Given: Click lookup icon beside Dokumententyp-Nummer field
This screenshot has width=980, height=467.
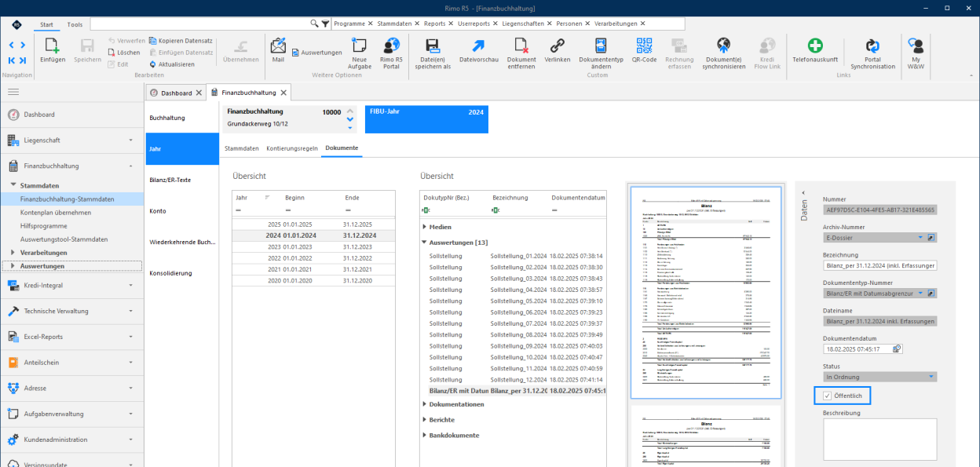Looking at the screenshot, I should point(931,294).
